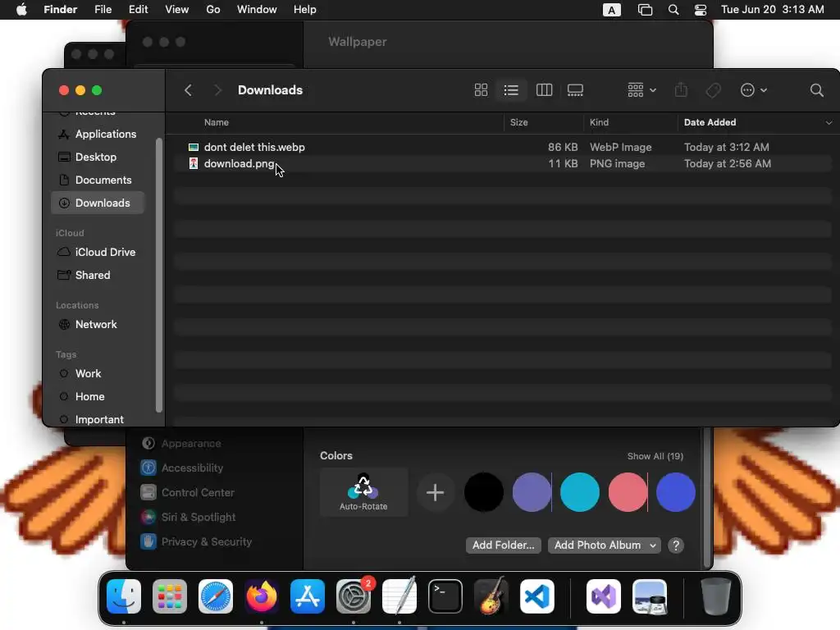Toggle Date Added sort direction chevron
The width and height of the screenshot is (840, 630).
click(x=829, y=123)
